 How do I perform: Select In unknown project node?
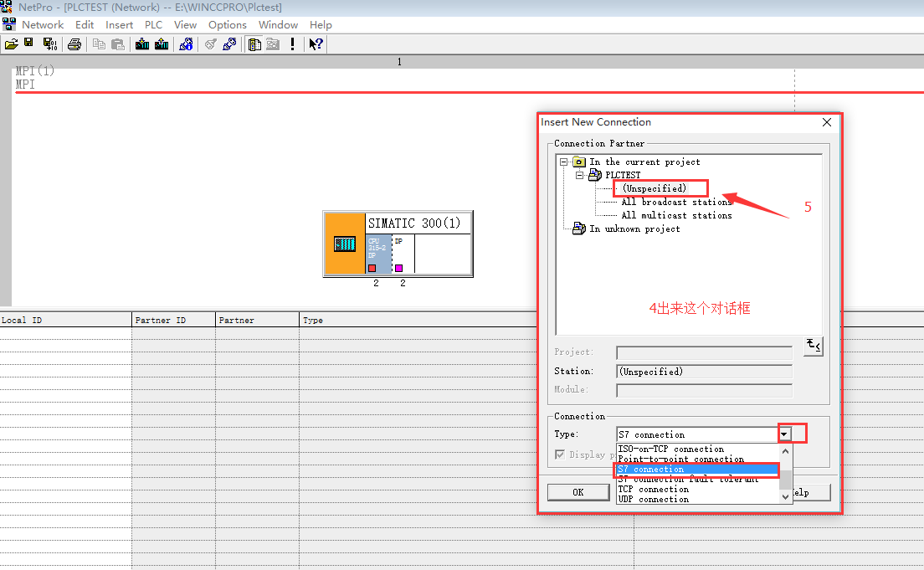[634, 229]
